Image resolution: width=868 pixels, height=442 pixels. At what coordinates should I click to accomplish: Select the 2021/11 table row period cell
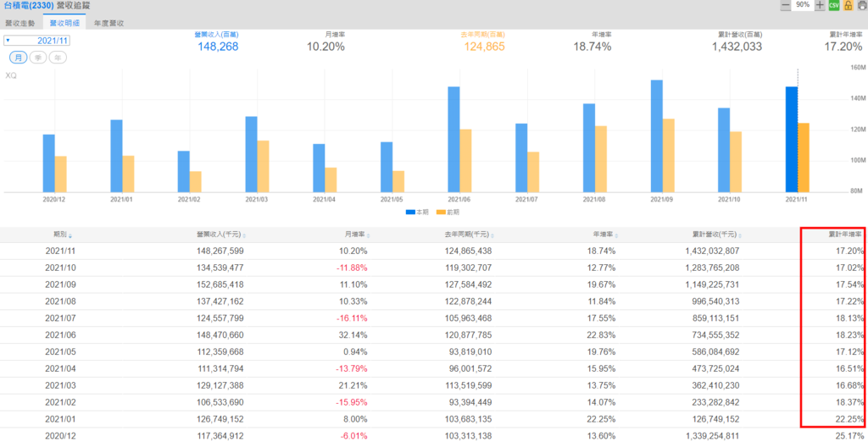pos(60,251)
